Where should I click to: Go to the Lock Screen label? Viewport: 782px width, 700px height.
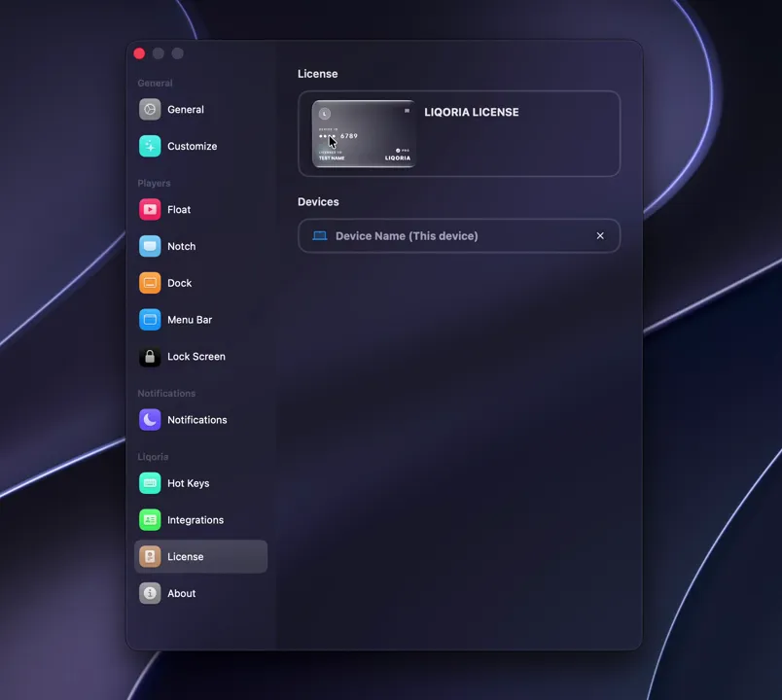(196, 357)
